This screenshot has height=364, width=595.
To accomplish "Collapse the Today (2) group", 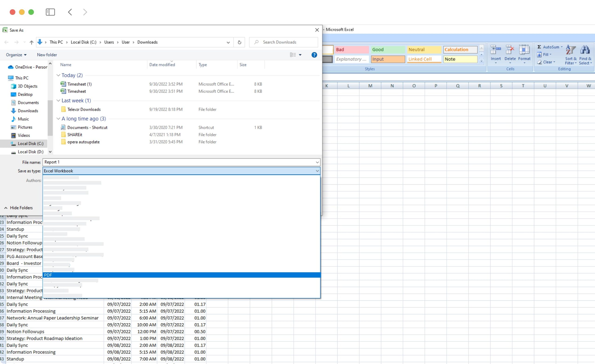I will point(58,75).
